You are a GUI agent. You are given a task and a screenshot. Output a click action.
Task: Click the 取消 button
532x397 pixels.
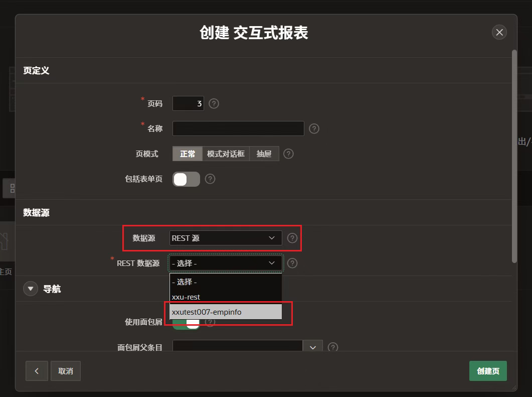(x=66, y=371)
